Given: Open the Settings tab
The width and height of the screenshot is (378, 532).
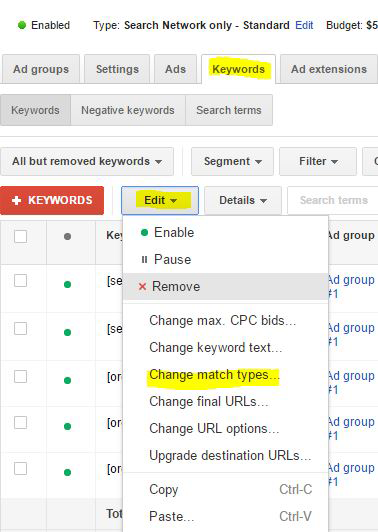Looking at the screenshot, I should coord(117,69).
